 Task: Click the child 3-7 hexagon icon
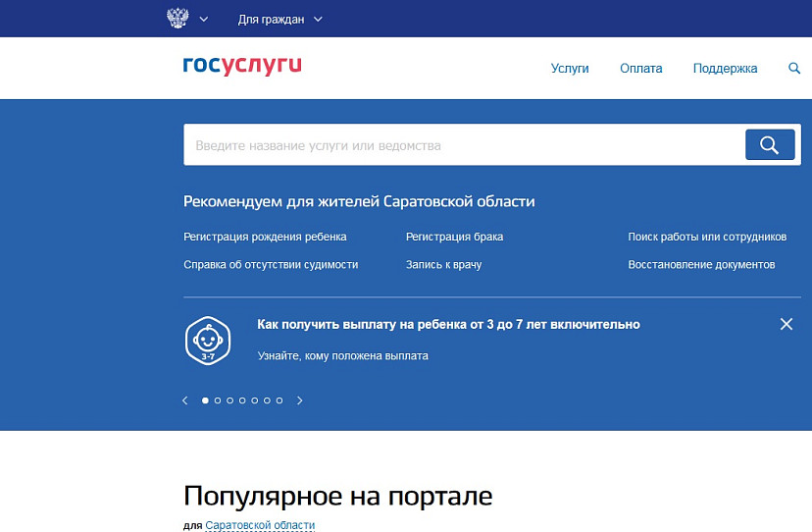[x=208, y=341]
